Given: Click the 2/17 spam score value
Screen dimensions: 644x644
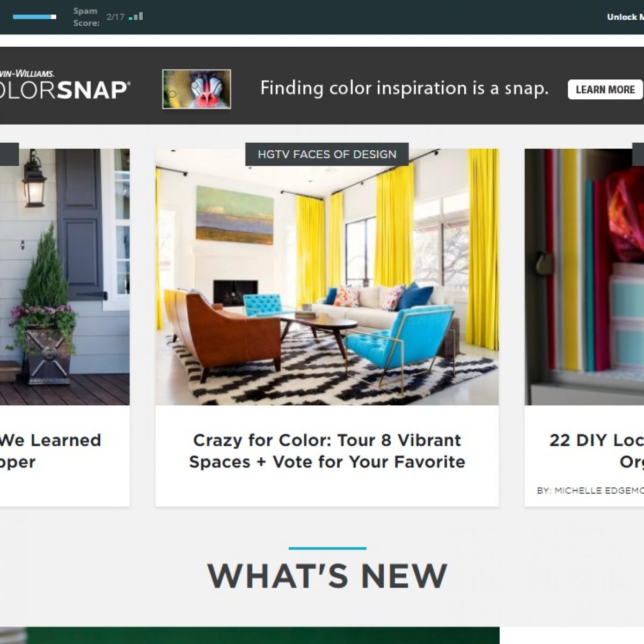Looking at the screenshot, I should pos(115,17).
